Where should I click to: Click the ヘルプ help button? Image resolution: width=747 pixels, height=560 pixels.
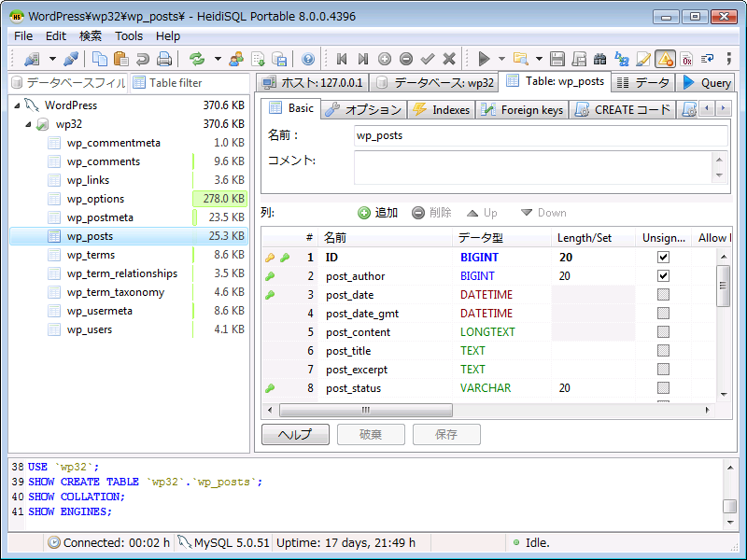click(x=295, y=434)
